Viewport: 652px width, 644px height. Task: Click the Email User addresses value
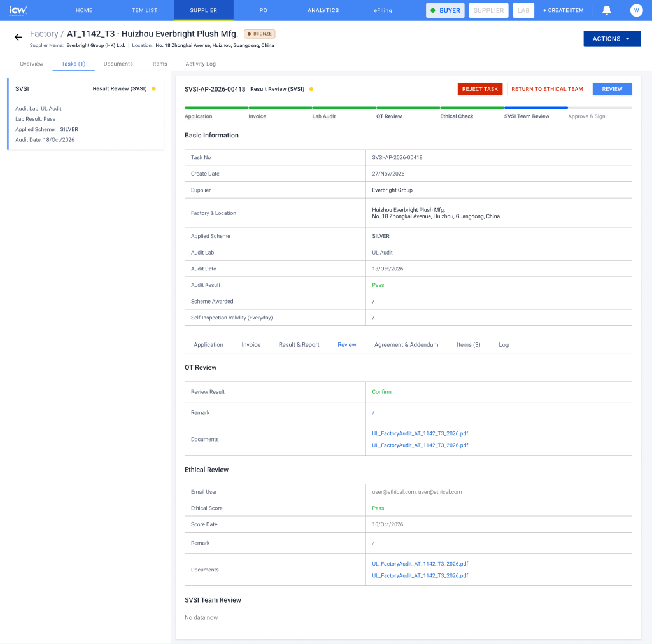point(416,492)
